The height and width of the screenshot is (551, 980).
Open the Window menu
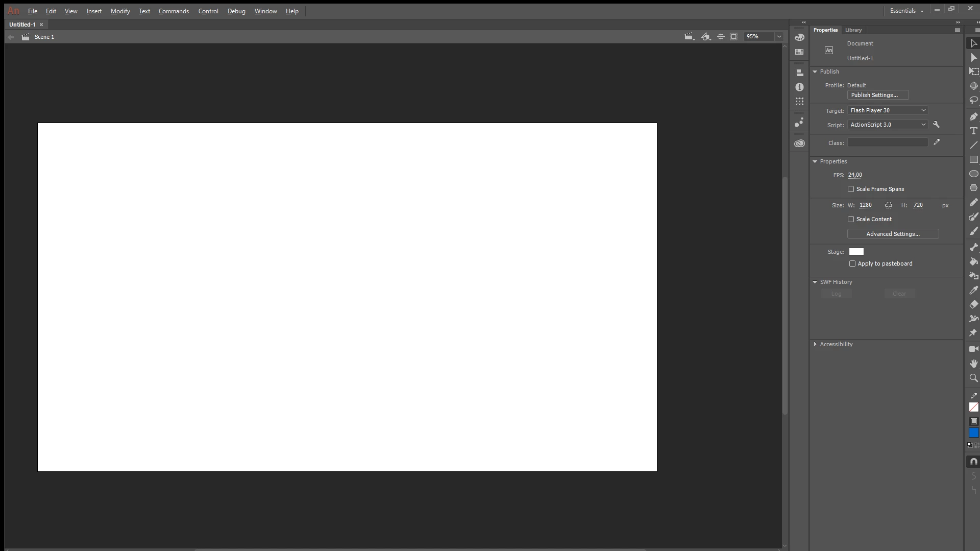tap(265, 11)
